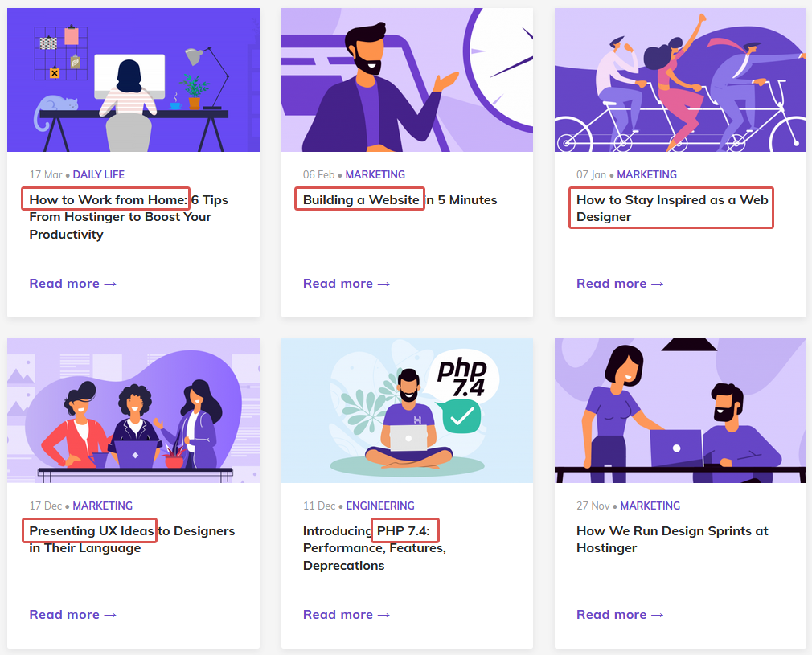
Task: Click MARKETING tag on the 06 Feb post
Action: (375, 174)
